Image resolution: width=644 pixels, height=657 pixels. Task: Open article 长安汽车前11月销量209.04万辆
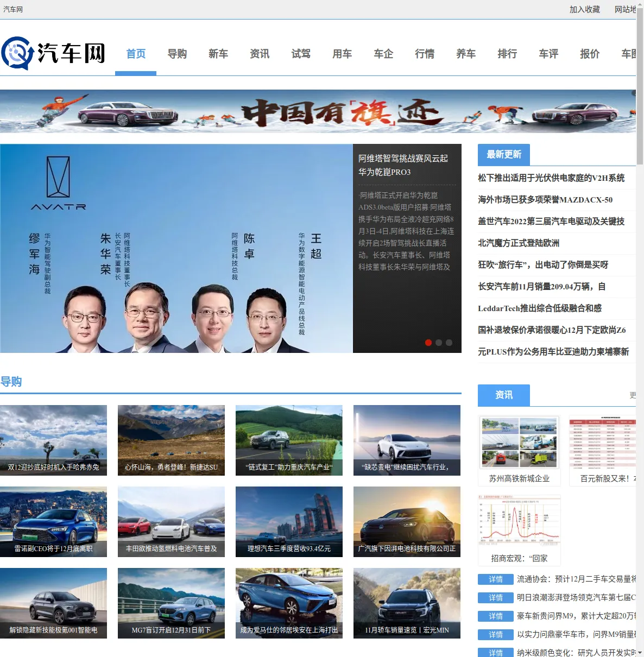coord(541,287)
